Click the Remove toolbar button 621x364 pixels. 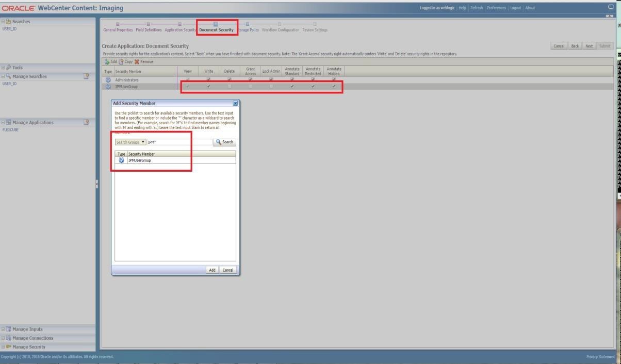click(x=143, y=61)
